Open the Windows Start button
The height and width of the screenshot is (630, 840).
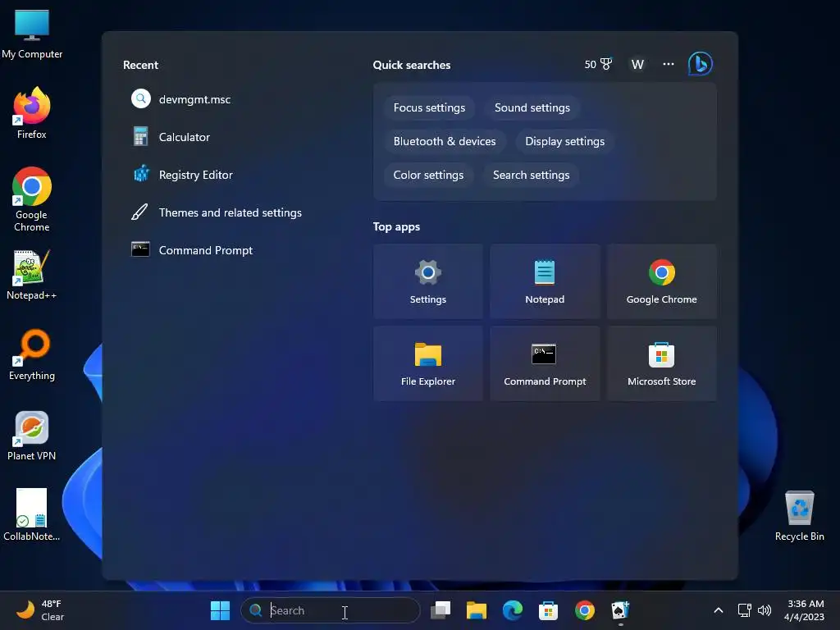(x=220, y=610)
